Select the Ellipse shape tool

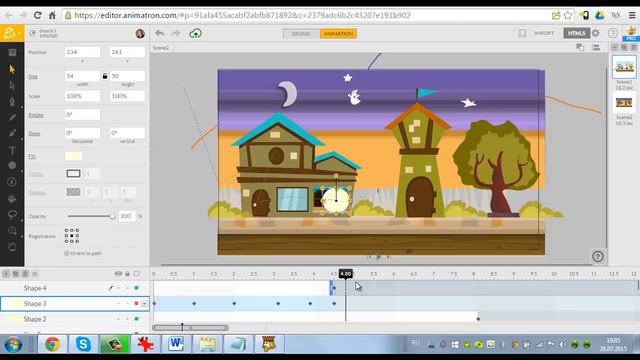click(x=12, y=165)
